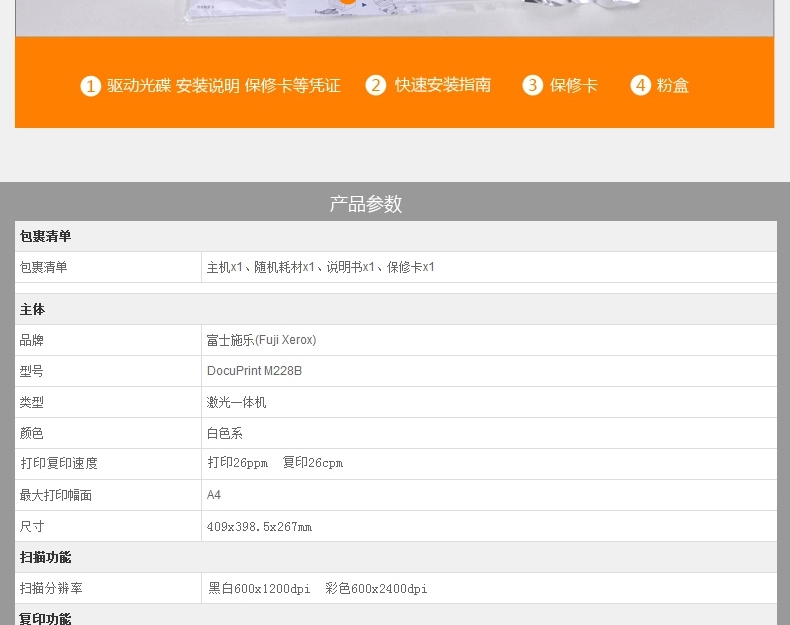This screenshot has height=625, width=790.
Task: Click the number 1 circle icon
Action: 90,86
